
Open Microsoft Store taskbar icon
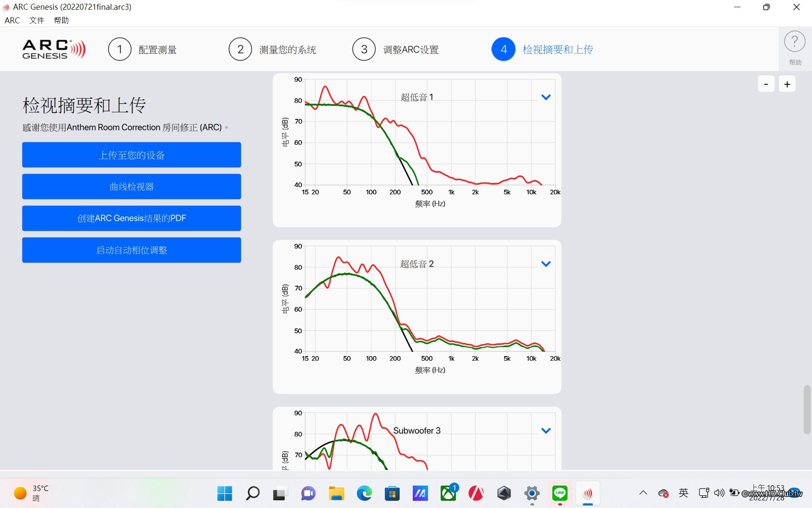pyautogui.click(x=392, y=493)
